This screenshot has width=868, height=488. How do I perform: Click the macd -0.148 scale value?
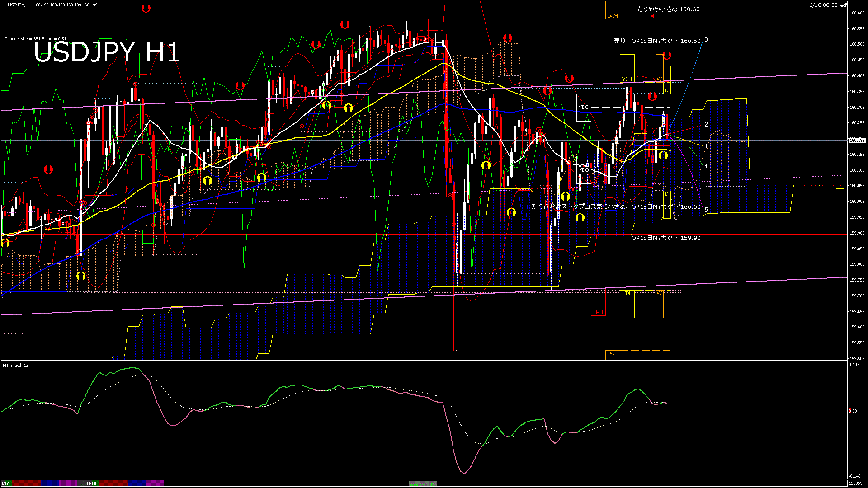(854, 476)
